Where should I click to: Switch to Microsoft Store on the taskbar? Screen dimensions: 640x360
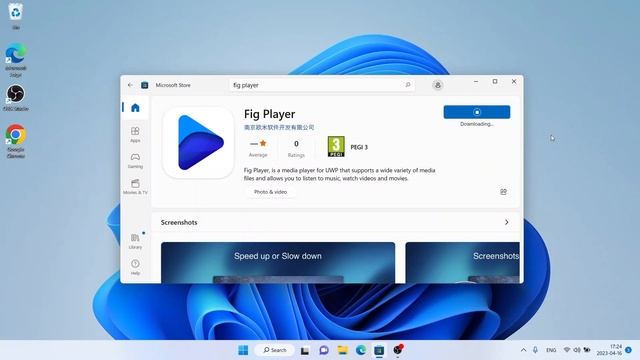pyautogui.click(x=379, y=350)
